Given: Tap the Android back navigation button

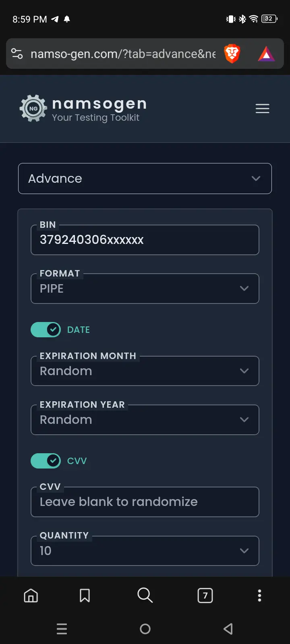Looking at the screenshot, I should (228, 629).
